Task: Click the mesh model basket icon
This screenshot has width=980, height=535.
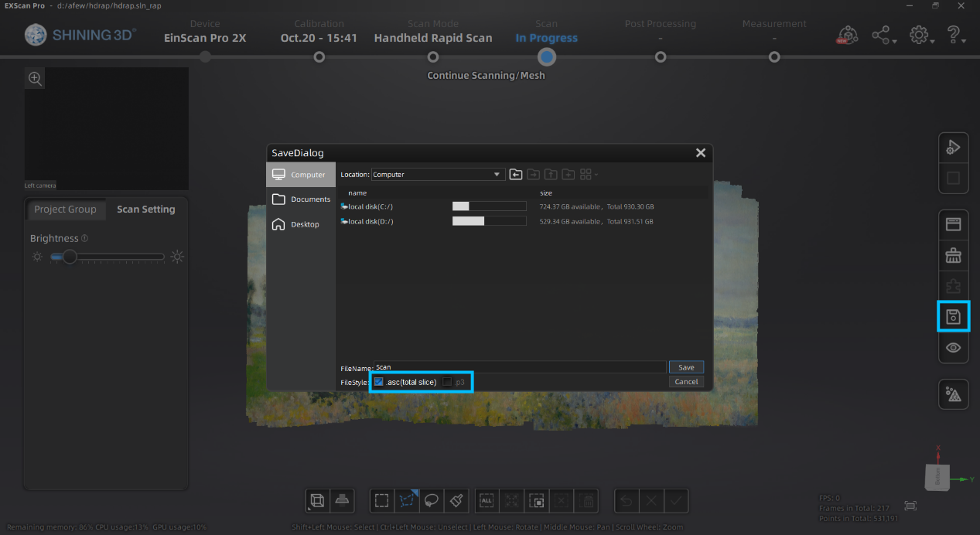Action: [954, 255]
